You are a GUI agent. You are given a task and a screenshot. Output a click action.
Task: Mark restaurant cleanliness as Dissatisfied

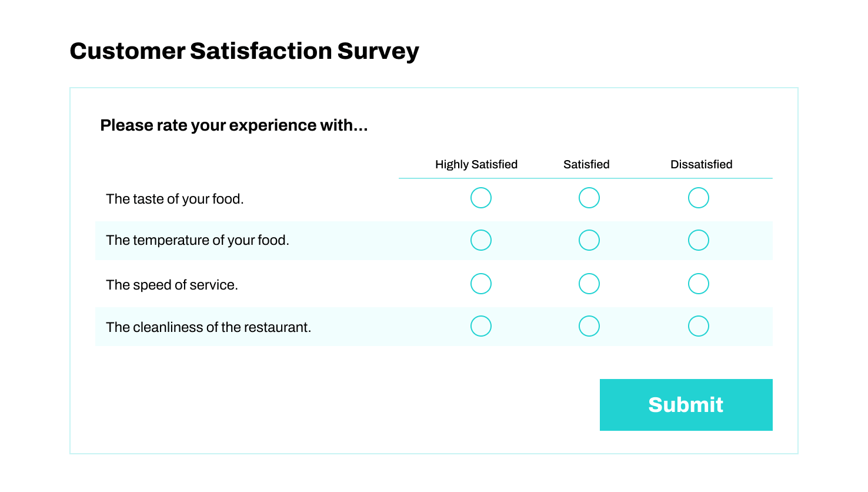698,326
